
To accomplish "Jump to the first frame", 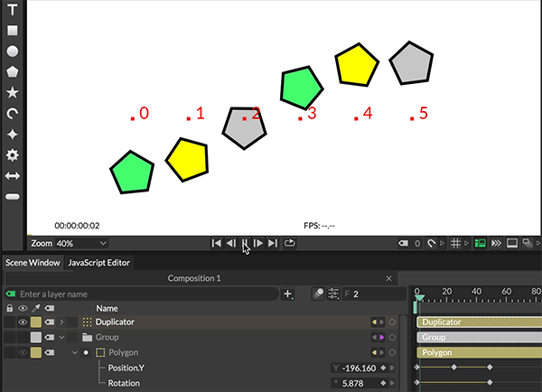I will pos(216,243).
